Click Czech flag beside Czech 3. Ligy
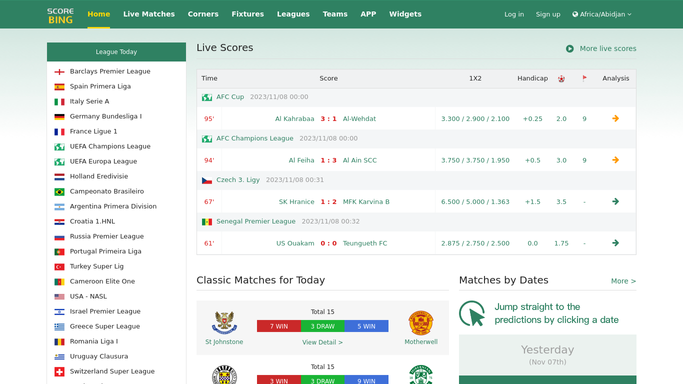 pyautogui.click(x=207, y=180)
